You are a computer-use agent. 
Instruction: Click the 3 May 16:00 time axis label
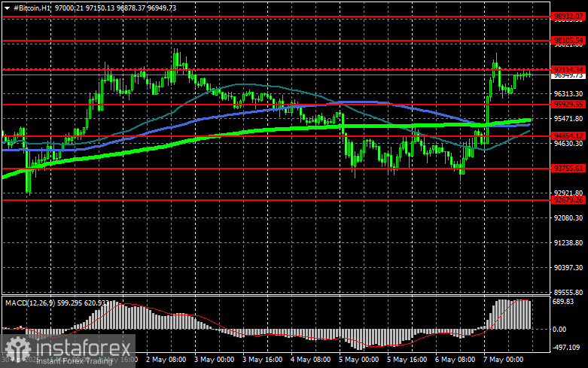(262, 360)
